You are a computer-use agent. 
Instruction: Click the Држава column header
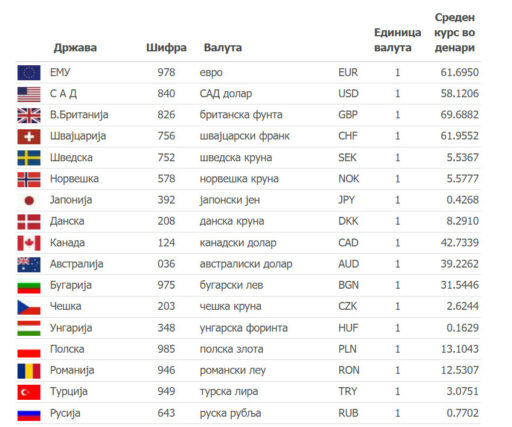tap(75, 48)
